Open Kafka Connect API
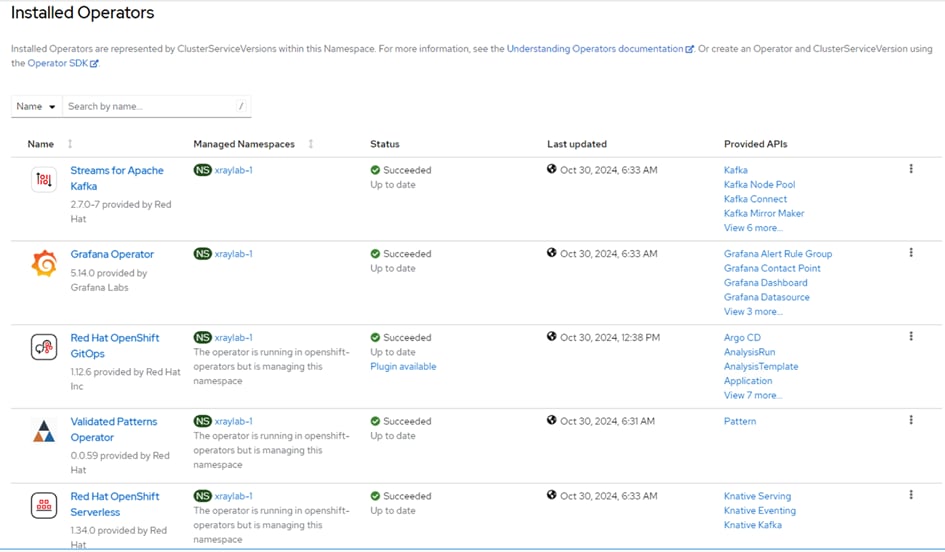Image resolution: width=945 pixels, height=552 pixels. point(755,199)
